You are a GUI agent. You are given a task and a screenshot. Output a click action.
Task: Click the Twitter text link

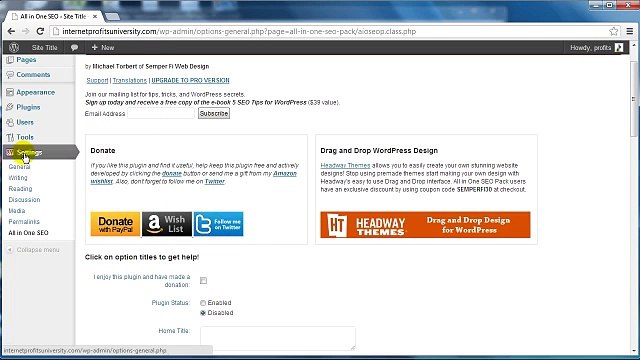click(x=215, y=182)
